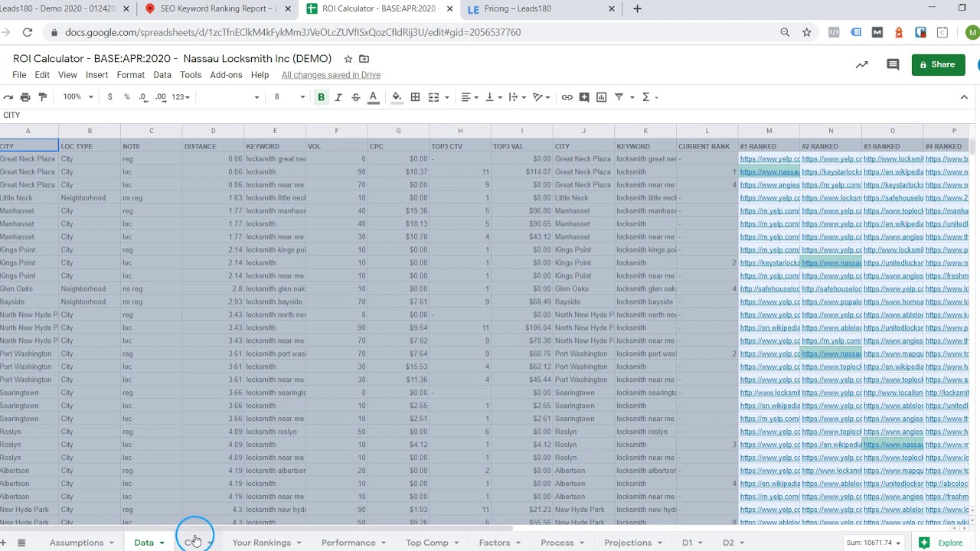Click the Explore button

(x=942, y=543)
